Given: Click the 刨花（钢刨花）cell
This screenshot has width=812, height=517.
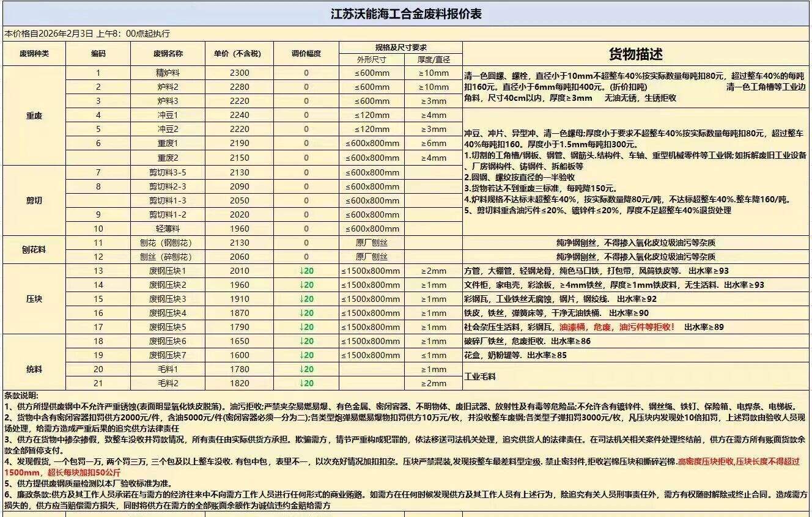Looking at the screenshot, I should tap(168, 243).
